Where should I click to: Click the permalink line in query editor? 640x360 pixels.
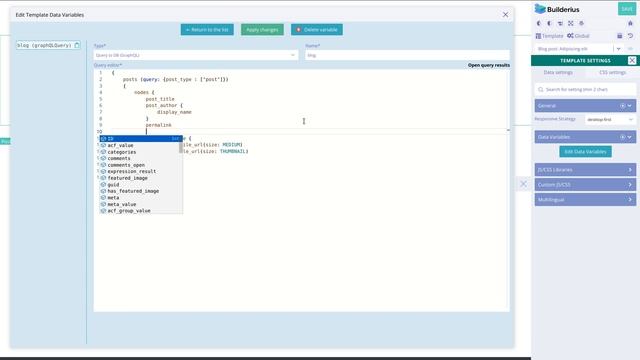pyautogui.click(x=158, y=125)
